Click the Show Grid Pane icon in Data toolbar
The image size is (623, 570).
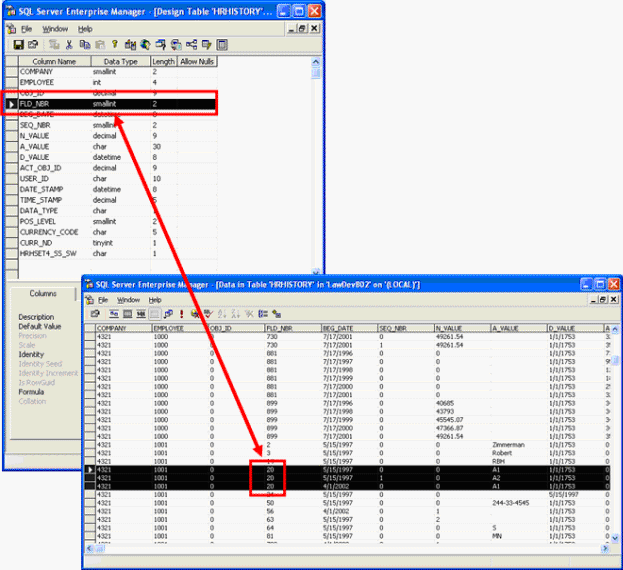128,314
